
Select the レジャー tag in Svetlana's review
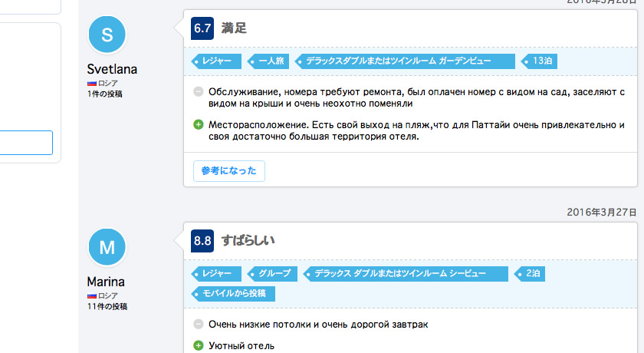pyautogui.click(x=216, y=61)
